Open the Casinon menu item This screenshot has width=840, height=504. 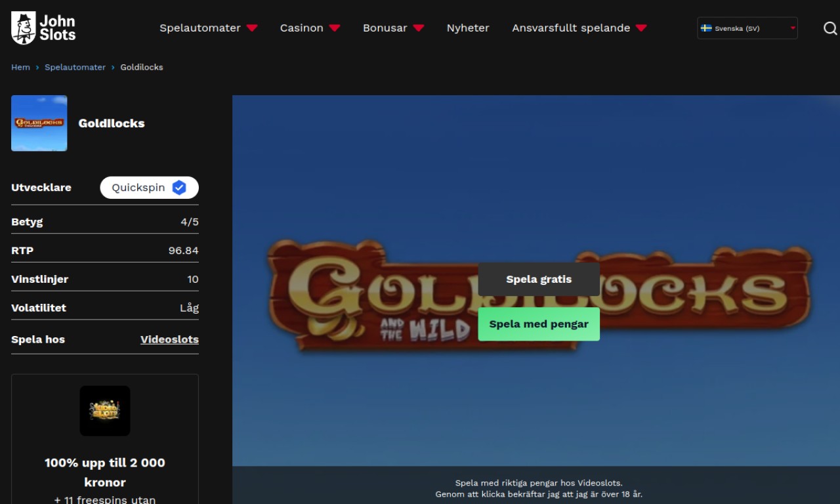click(301, 28)
